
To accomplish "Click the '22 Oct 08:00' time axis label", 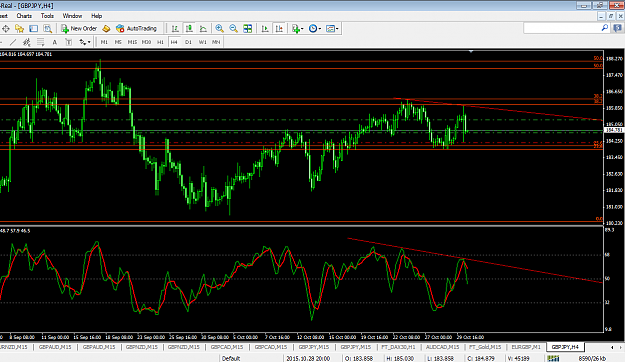I will (406, 337).
